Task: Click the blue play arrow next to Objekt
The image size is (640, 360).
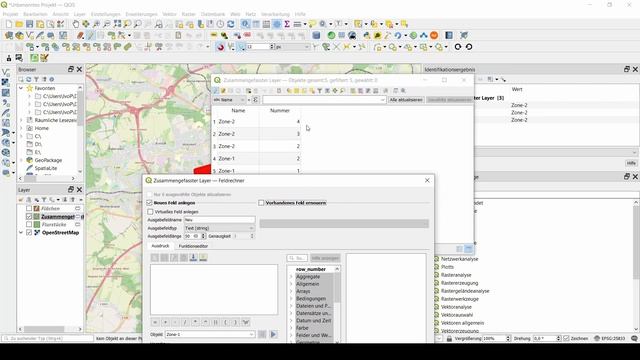Action: (x=273, y=334)
